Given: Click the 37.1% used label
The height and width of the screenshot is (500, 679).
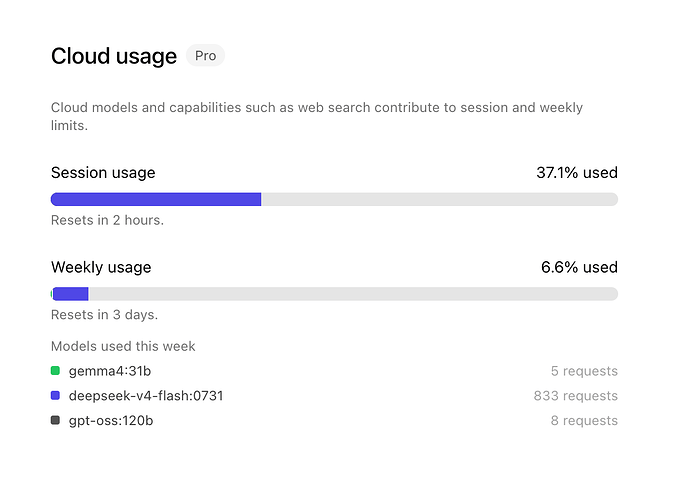Looking at the screenshot, I should point(577,173).
